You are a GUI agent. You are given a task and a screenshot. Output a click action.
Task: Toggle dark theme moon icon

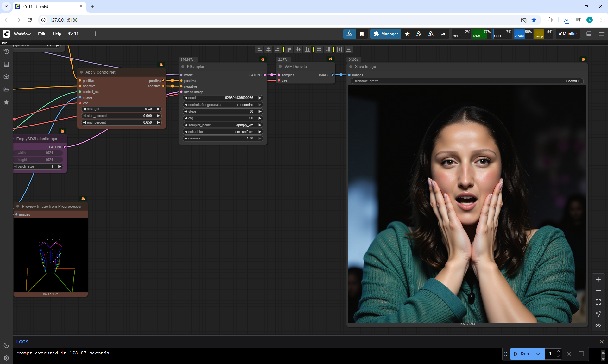tap(6, 345)
